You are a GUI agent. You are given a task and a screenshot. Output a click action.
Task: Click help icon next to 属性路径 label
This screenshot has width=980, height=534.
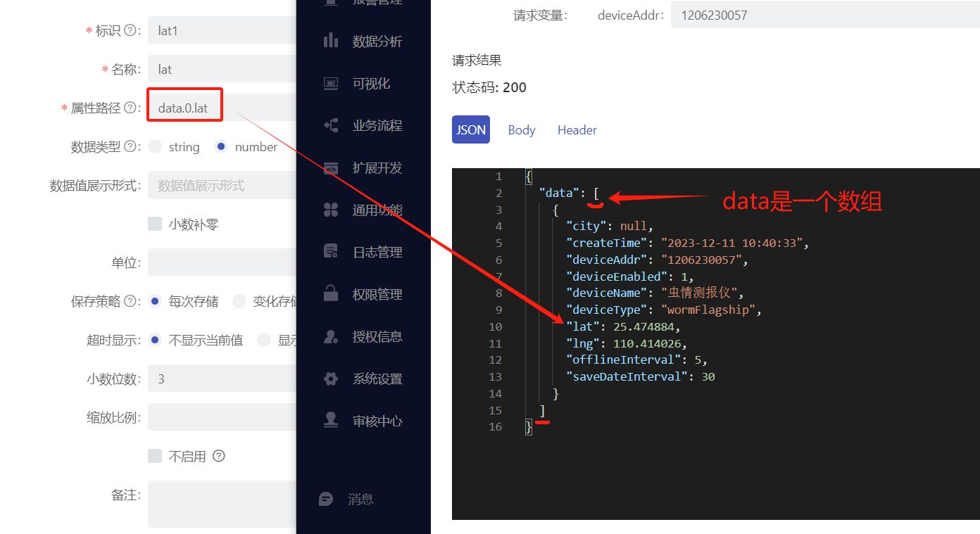pos(130,108)
